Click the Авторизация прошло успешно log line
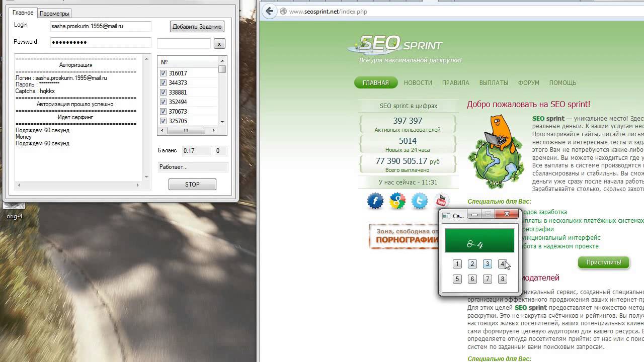Screen dimensions: 644x362 click(75, 104)
